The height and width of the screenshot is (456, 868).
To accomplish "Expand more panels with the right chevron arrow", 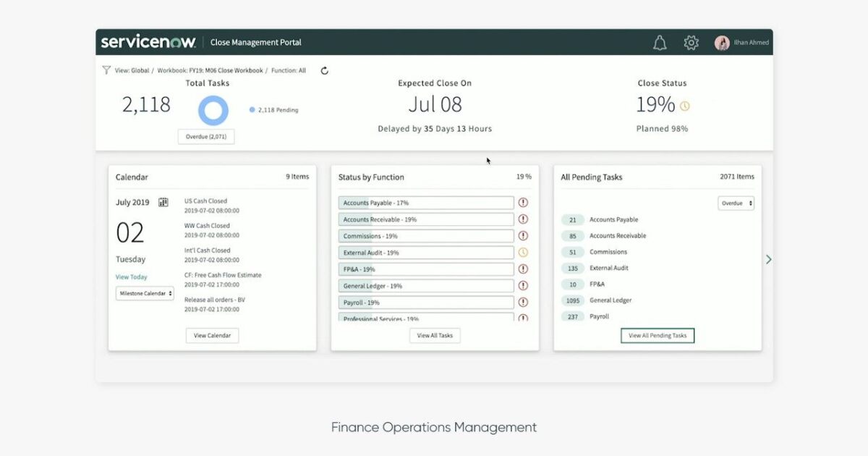I will point(769,258).
